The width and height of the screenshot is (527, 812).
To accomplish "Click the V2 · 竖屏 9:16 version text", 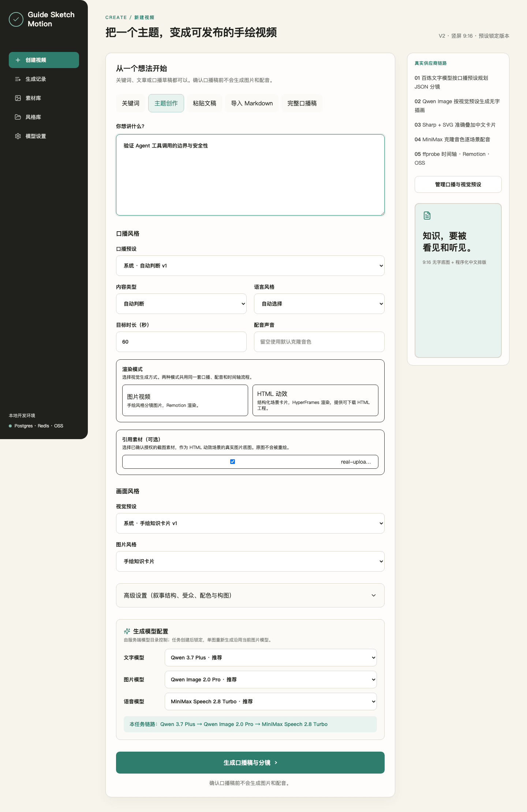I will coord(474,36).
